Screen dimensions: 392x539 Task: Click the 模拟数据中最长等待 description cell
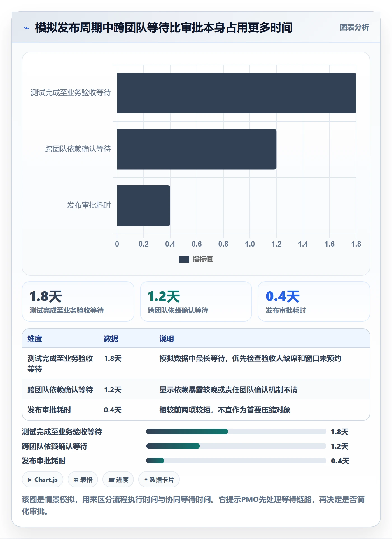point(250,359)
